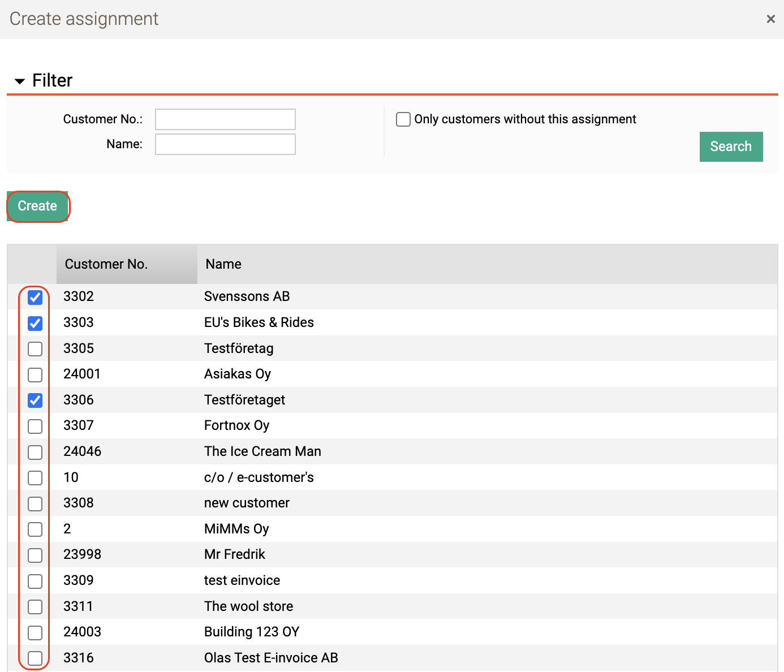The image size is (784, 672).
Task: Check the Olas Test E-invoice AB checkbox
Action: (x=35, y=658)
